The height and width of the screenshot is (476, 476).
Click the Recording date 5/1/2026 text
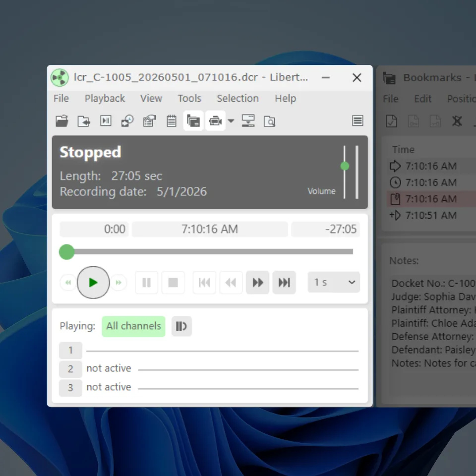pyautogui.click(x=133, y=192)
